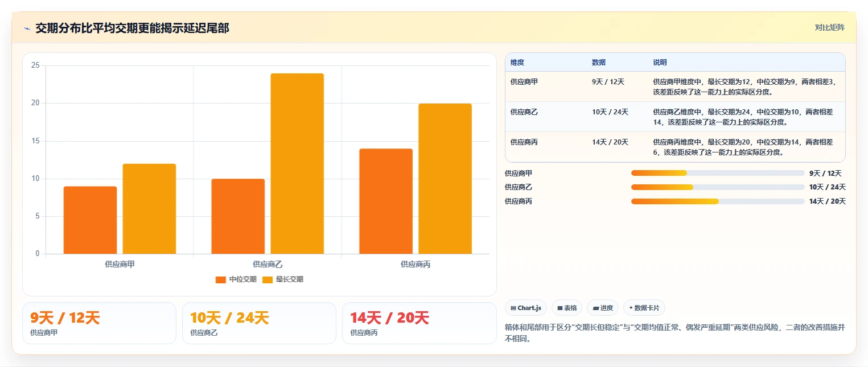
Task: Click the 供应商丙 description in the table
Action: coord(743,147)
